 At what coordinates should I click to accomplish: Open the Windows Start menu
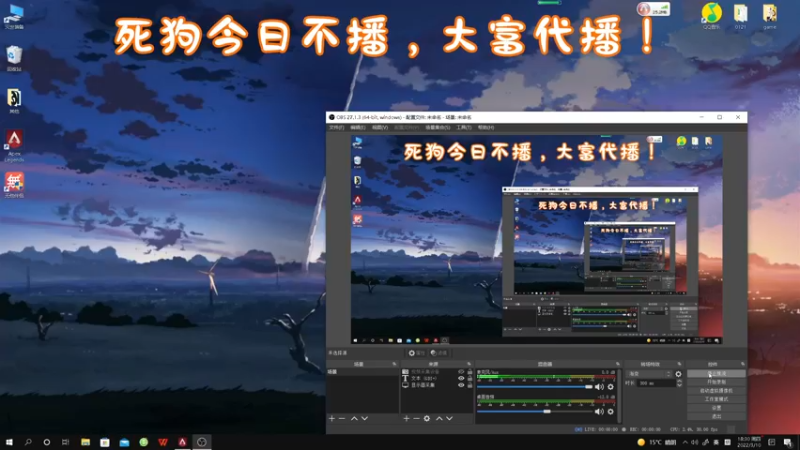coord(9,442)
